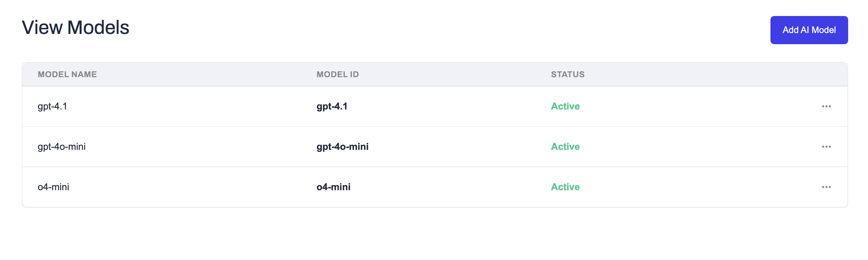The width and height of the screenshot is (868, 260).
Task: Click the bold o4-mini Model ID value
Action: [x=333, y=187]
